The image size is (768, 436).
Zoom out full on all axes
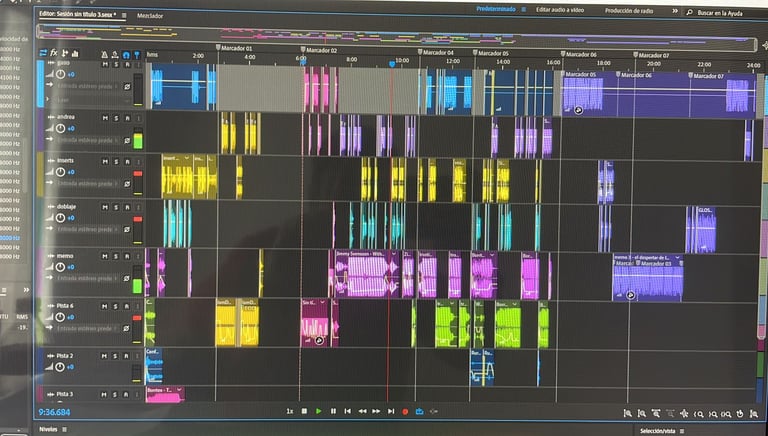[x=684, y=414]
